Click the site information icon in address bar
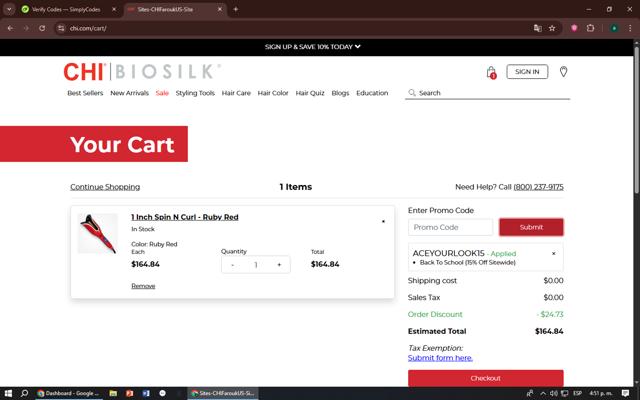 tap(61, 28)
